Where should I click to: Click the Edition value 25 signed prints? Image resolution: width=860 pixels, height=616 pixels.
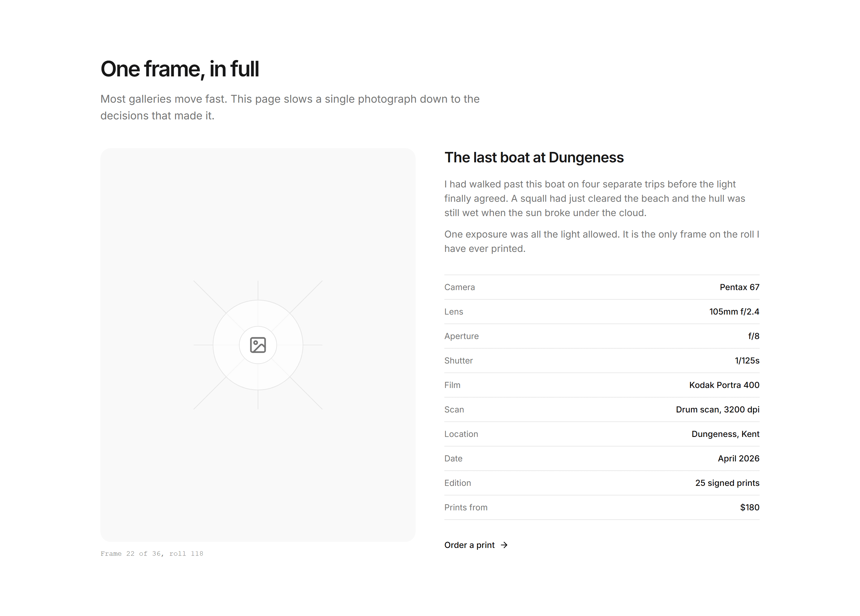[727, 483]
